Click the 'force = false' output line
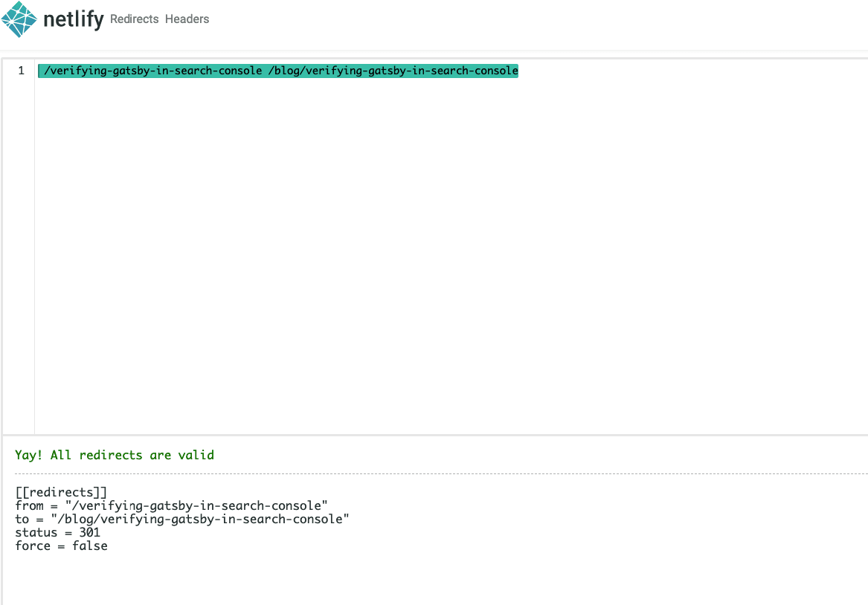868x605 pixels. click(61, 546)
